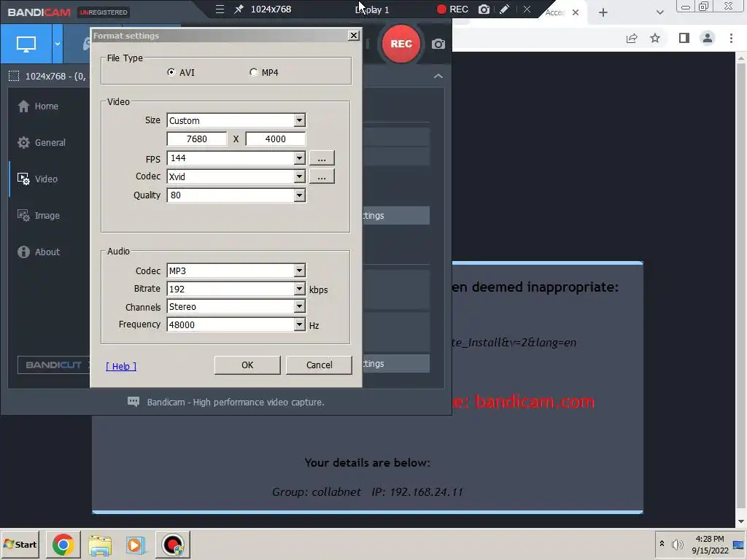747x560 pixels.
Task: Cancel the Format settings dialog
Action: pos(320,365)
